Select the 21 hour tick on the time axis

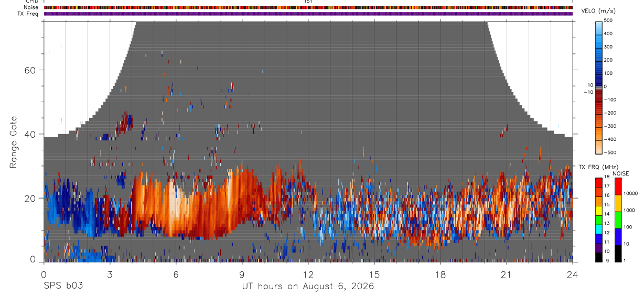tap(507, 274)
